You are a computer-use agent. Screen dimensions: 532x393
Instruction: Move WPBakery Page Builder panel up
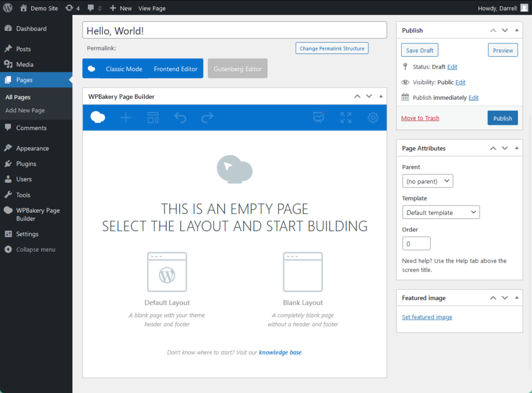coord(357,96)
